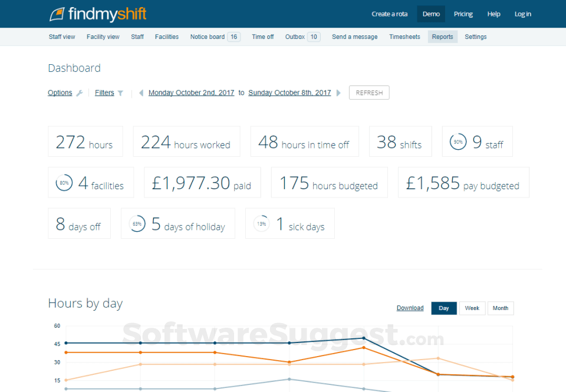
Task: Switch chart view to Week
Action: [472, 308]
